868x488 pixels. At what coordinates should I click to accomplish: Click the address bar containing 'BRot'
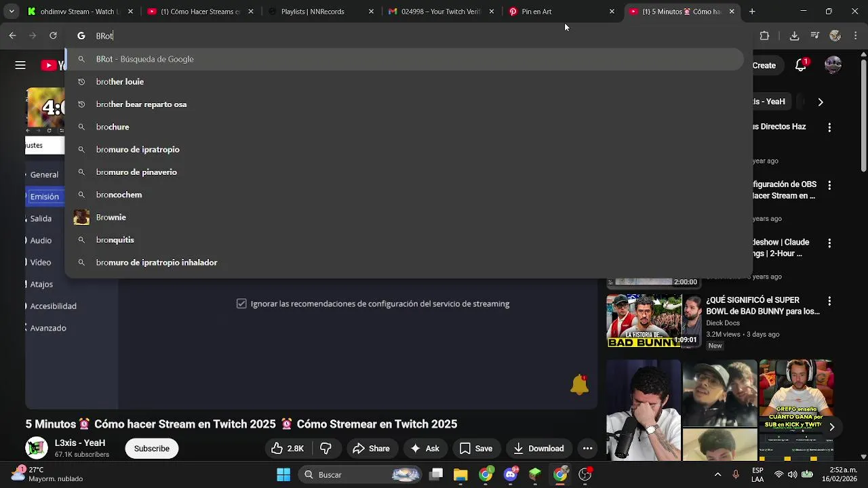407,36
